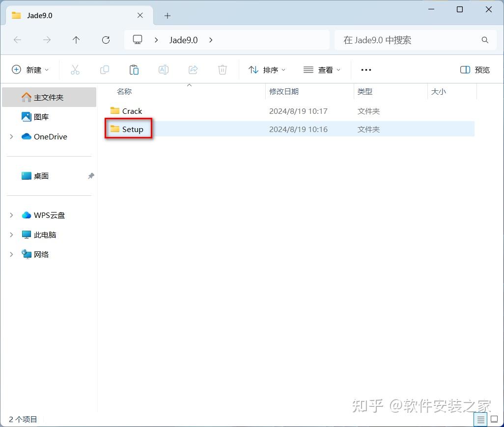Switch to large icons view in status bar

[494, 419]
